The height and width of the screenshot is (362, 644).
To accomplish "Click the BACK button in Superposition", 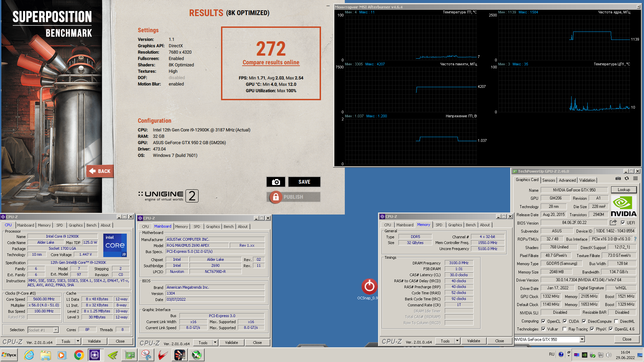I will point(100,171).
